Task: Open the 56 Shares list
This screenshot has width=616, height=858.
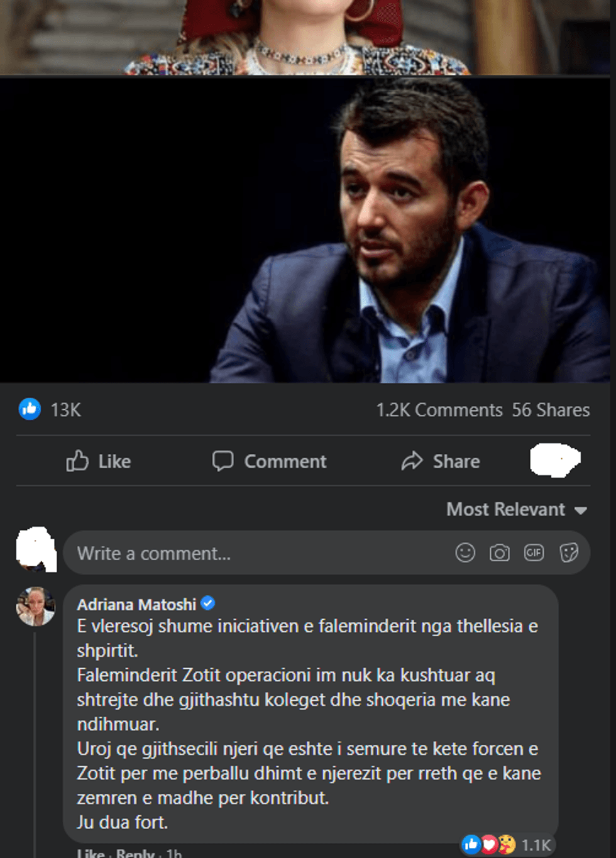Action: pos(552,409)
